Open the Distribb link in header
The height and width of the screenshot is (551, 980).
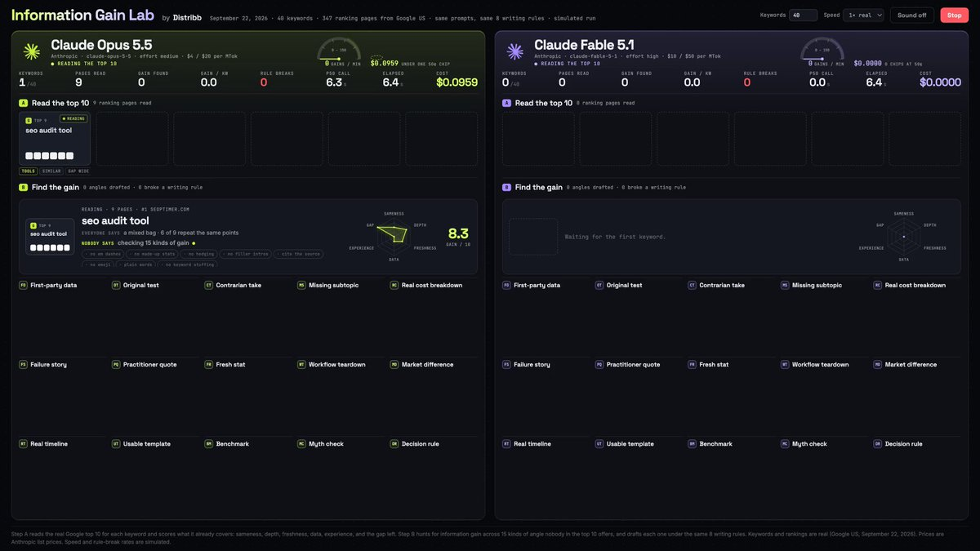(187, 17)
